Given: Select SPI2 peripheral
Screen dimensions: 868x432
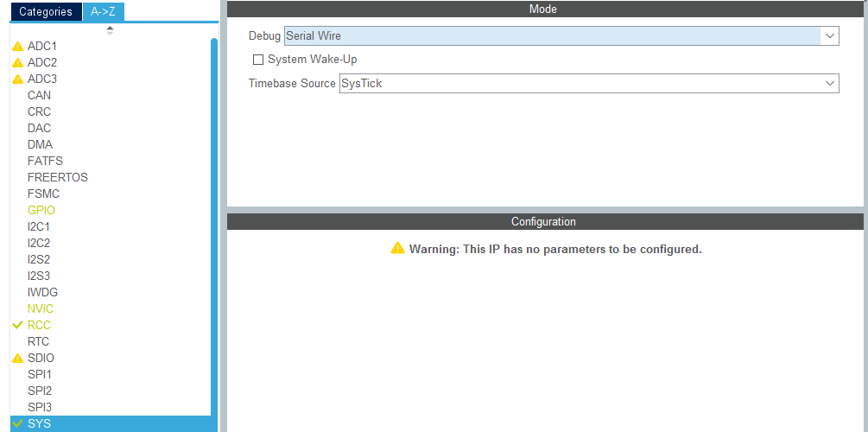Looking at the screenshot, I should (40, 391).
